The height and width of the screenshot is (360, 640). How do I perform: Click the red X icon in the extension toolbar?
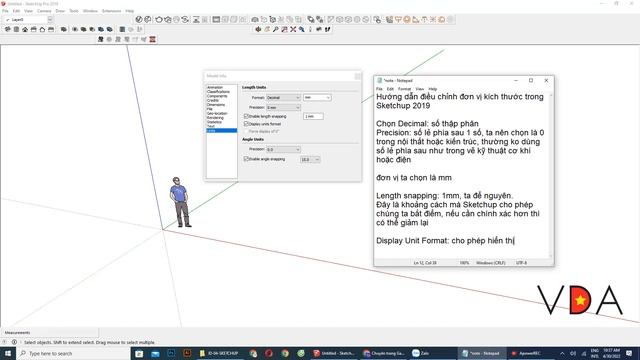pyautogui.click(x=293, y=29)
